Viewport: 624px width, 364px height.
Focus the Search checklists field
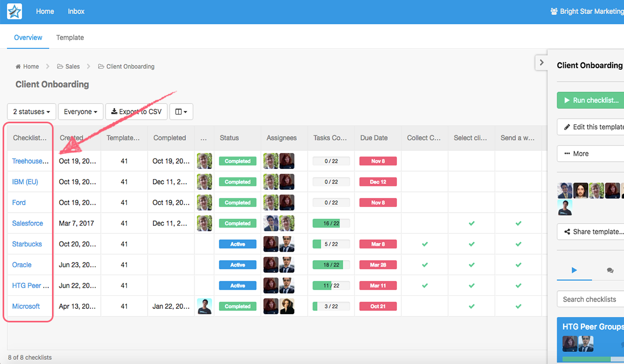591,299
